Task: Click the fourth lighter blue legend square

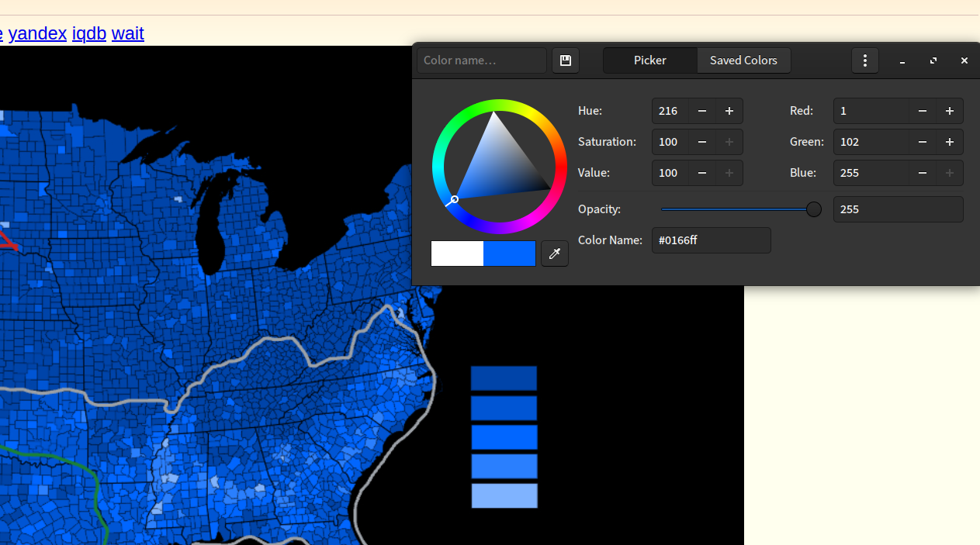Action: 504,467
